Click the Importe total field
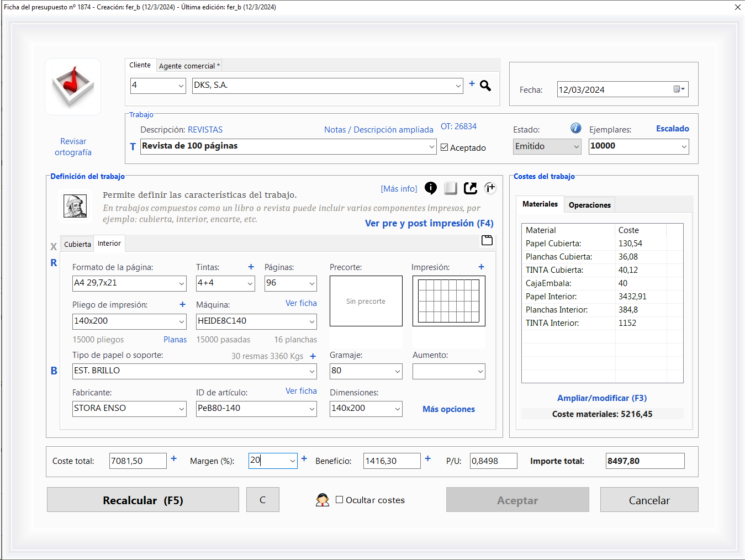 coord(645,461)
